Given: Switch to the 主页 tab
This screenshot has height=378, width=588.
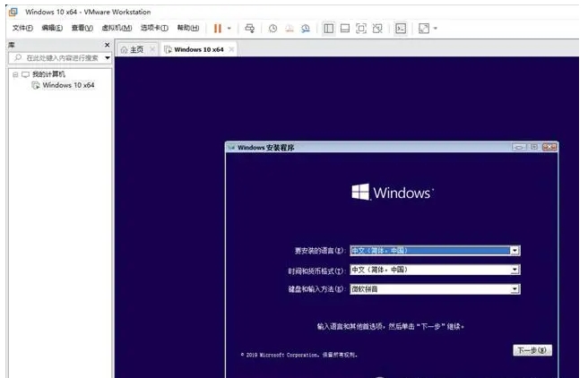Looking at the screenshot, I should pos(132,49).
